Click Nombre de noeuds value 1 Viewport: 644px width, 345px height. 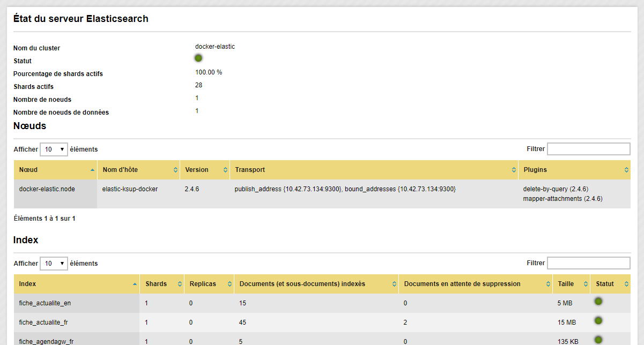197,98
